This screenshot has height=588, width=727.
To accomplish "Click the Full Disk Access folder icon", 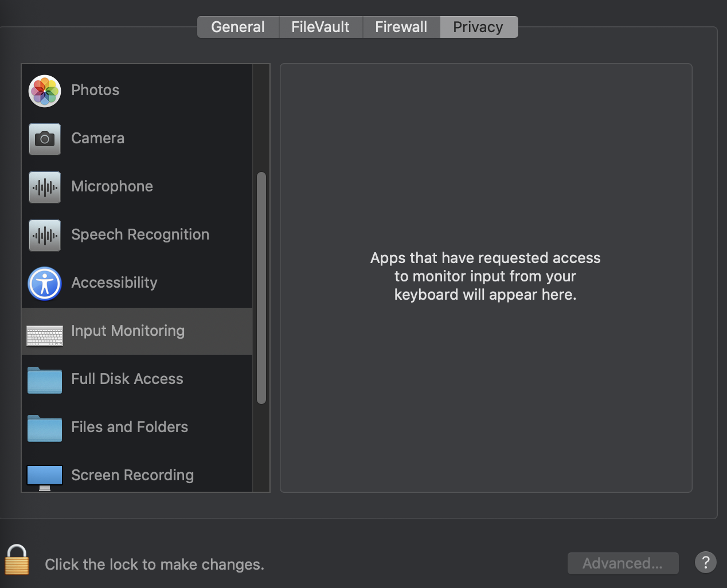I will [x=45, y=380].
